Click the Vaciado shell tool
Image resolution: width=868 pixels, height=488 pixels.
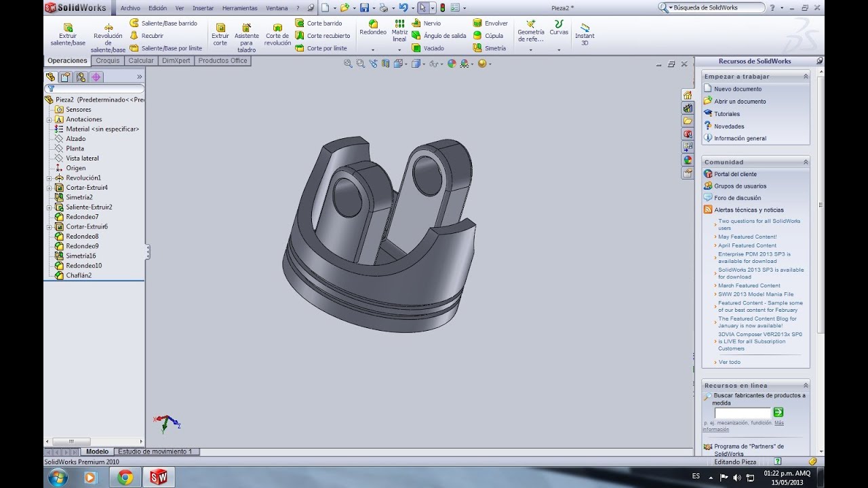[428, 48]
